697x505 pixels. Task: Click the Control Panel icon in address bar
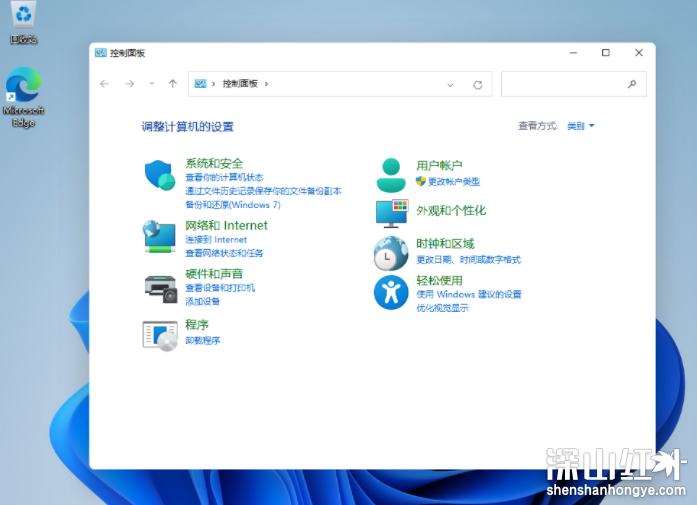[200, 84]
